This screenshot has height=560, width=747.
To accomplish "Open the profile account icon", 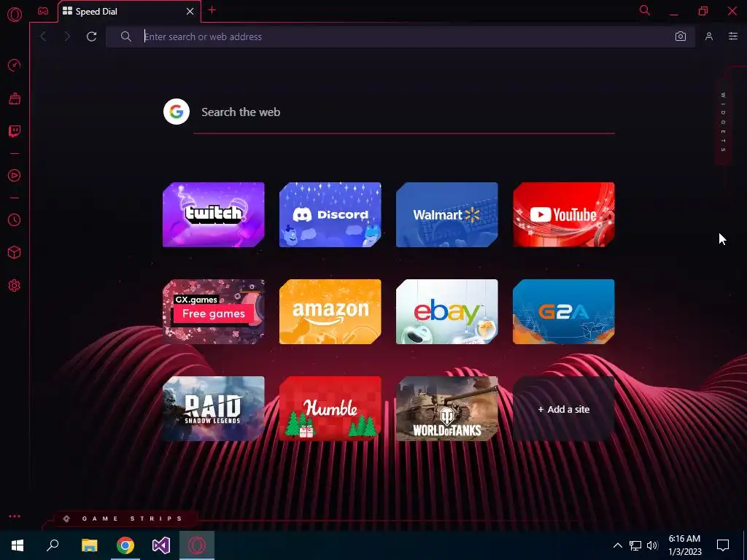I will (709, 36).
